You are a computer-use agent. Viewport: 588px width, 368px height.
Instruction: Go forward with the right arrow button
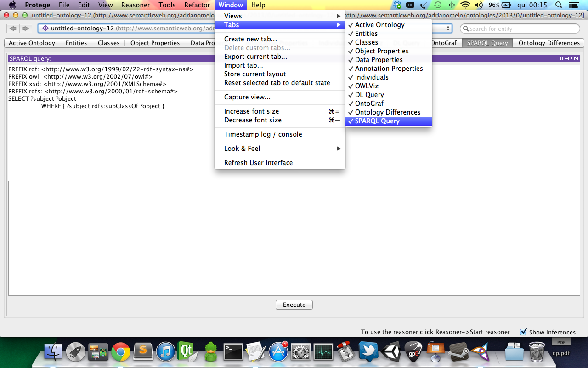[25, 29]
